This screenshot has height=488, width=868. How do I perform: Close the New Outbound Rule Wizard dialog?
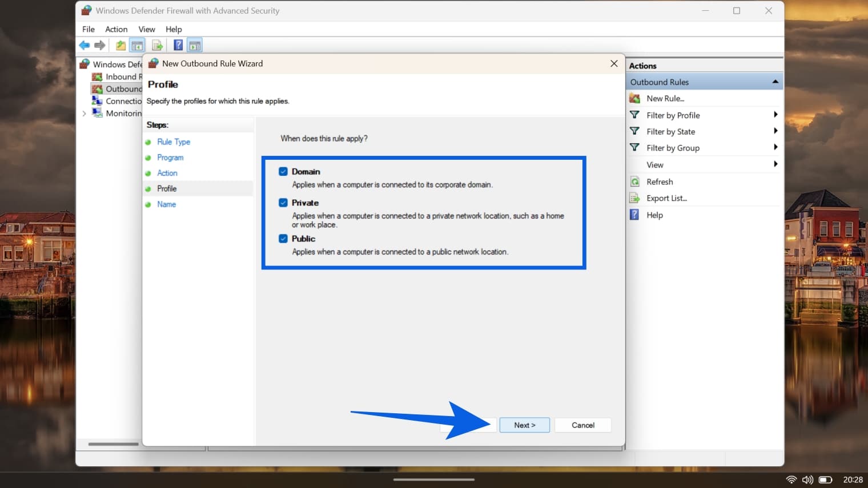(614, 63)
